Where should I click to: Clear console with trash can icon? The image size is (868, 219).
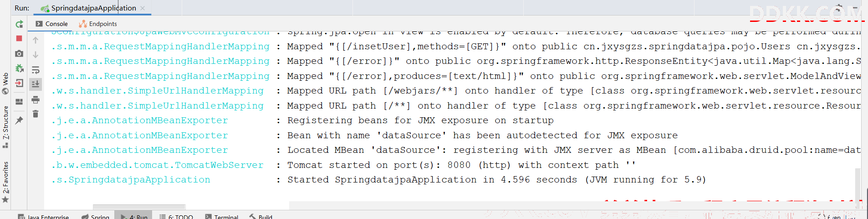click(x=36, y=114)
